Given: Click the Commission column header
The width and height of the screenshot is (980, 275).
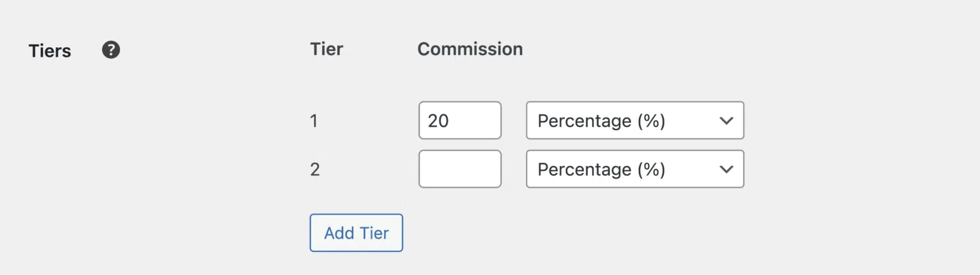Looking at the screenshot, I should coord(470,49).
